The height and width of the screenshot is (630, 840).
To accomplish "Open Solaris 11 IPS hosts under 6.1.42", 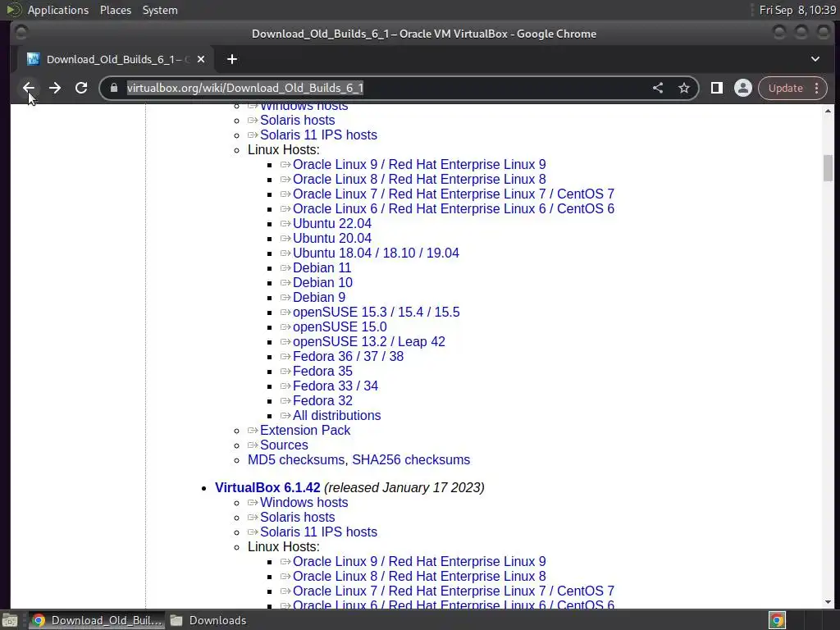I will click(318, 532).
